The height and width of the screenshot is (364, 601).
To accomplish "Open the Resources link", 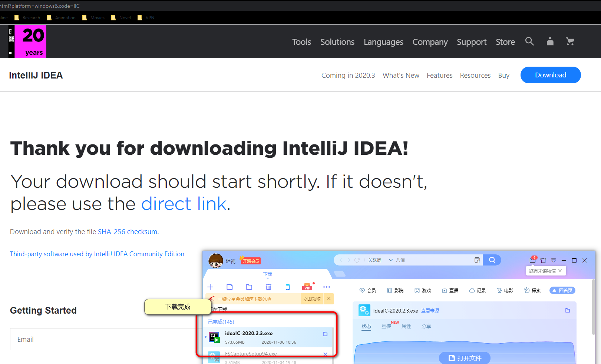I will (x=475, y=75).
